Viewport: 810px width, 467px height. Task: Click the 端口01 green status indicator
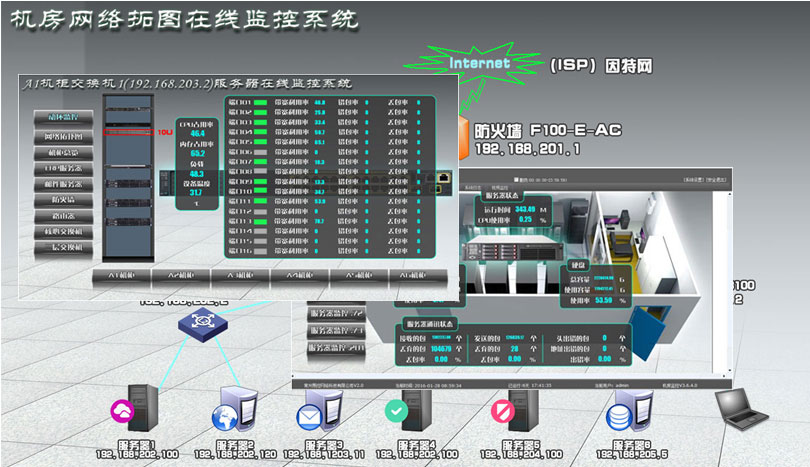[x=260, y=102]
